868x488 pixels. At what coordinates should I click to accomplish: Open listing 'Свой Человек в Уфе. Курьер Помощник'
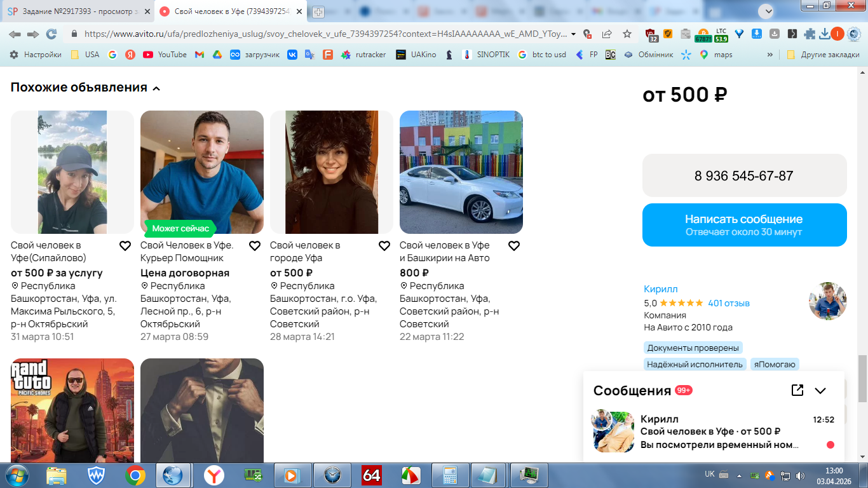[187, 252]
